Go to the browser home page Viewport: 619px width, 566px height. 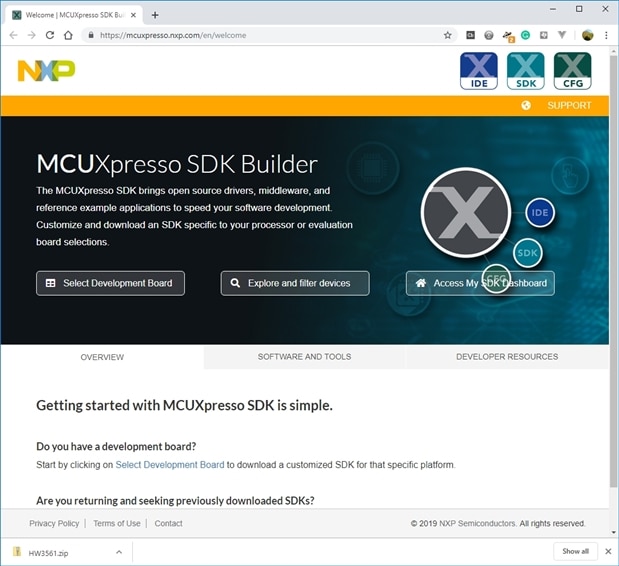click(68, 35)
